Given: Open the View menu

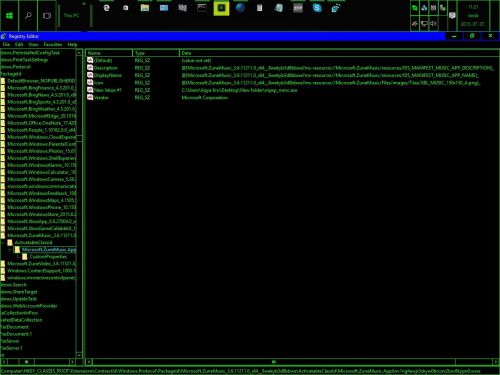Looking at the screenshot, I should tap(33, 44).
